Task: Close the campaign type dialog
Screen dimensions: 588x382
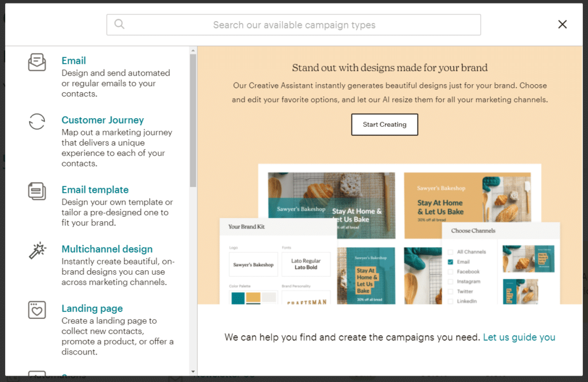Action: [x=562, y=24]
